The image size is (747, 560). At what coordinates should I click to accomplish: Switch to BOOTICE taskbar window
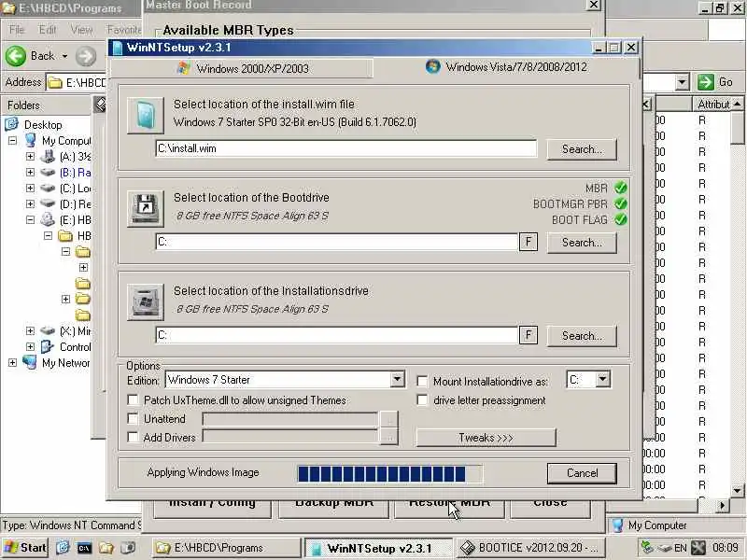point(530,548)
